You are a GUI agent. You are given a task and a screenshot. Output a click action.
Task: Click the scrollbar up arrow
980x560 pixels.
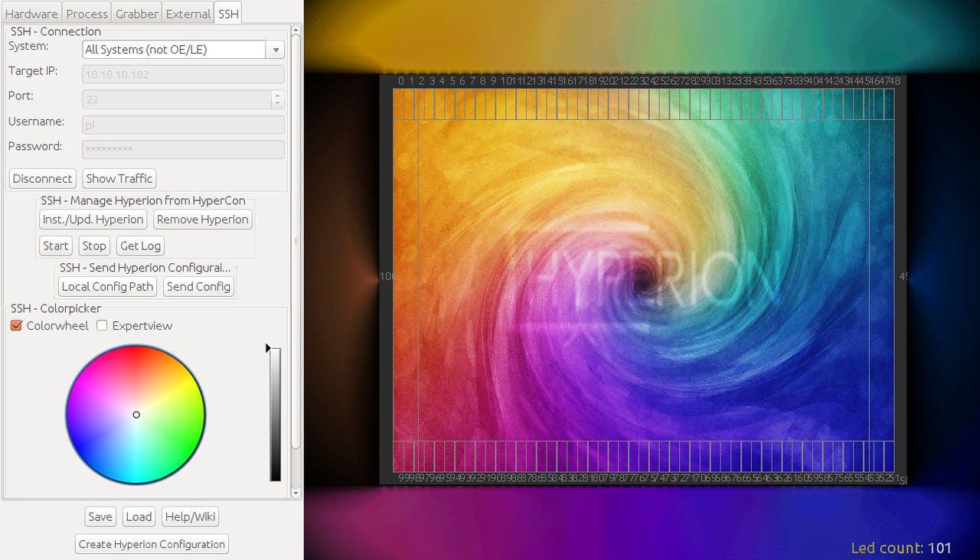pyautogui.click(x=296, y=29)
